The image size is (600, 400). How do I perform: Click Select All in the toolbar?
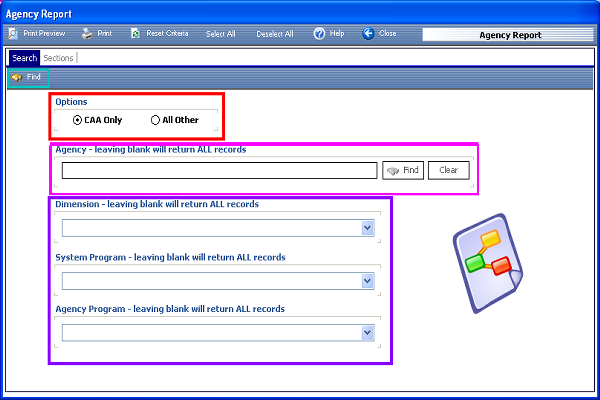tap(221, 34)
